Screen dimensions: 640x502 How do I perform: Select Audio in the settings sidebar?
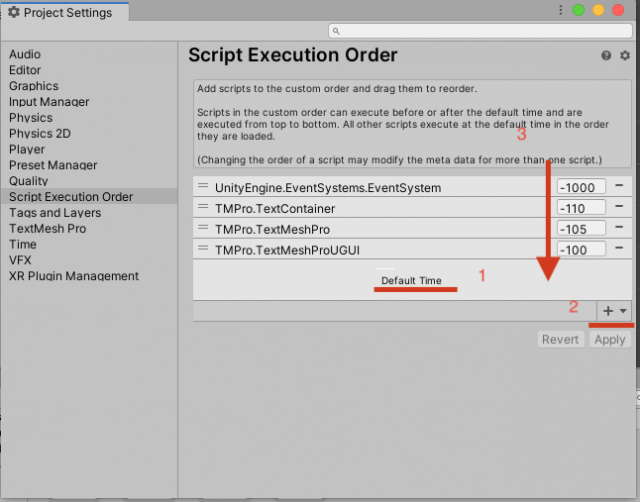point(25,54)
